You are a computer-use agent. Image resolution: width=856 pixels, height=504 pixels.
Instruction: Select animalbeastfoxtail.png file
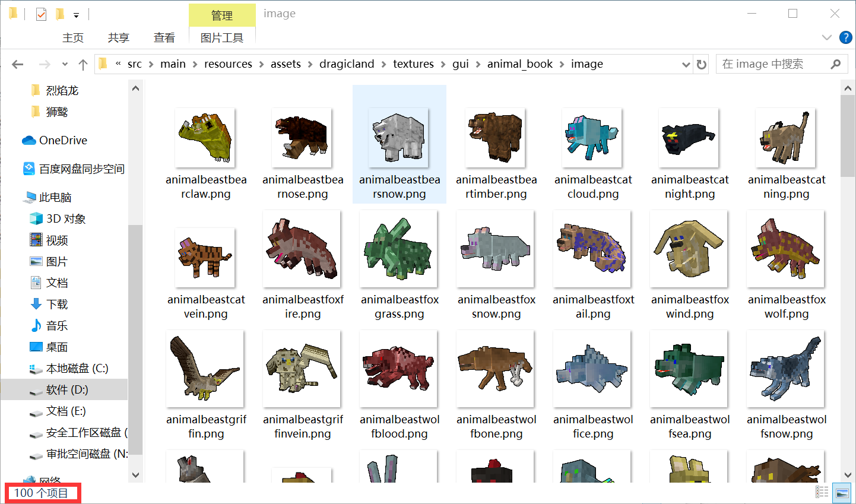pos(593,265)
